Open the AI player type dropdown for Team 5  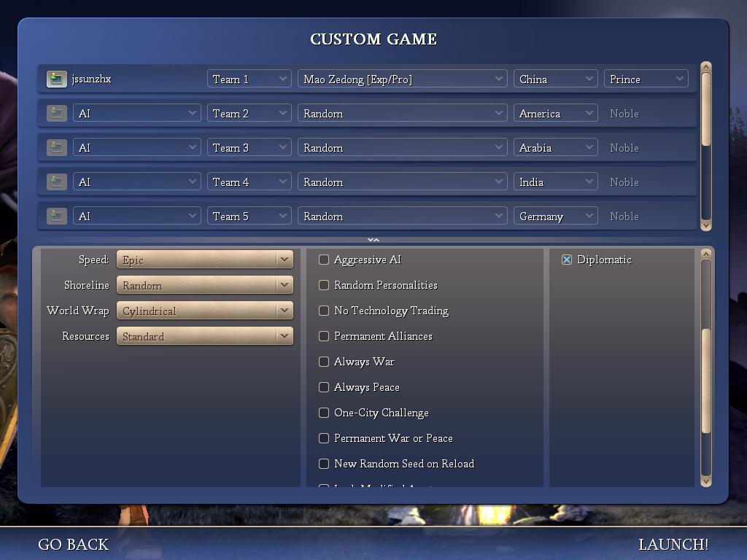(x=136, y=216)
